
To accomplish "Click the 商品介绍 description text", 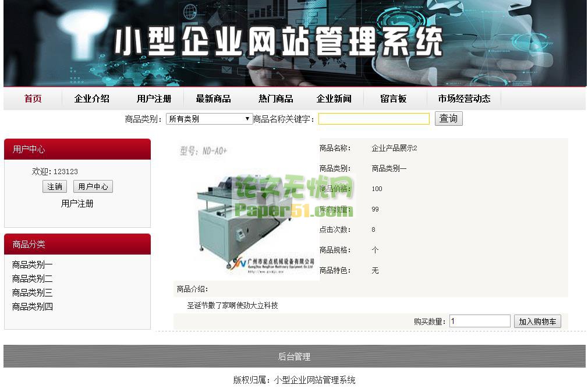I will click(232, 305).
